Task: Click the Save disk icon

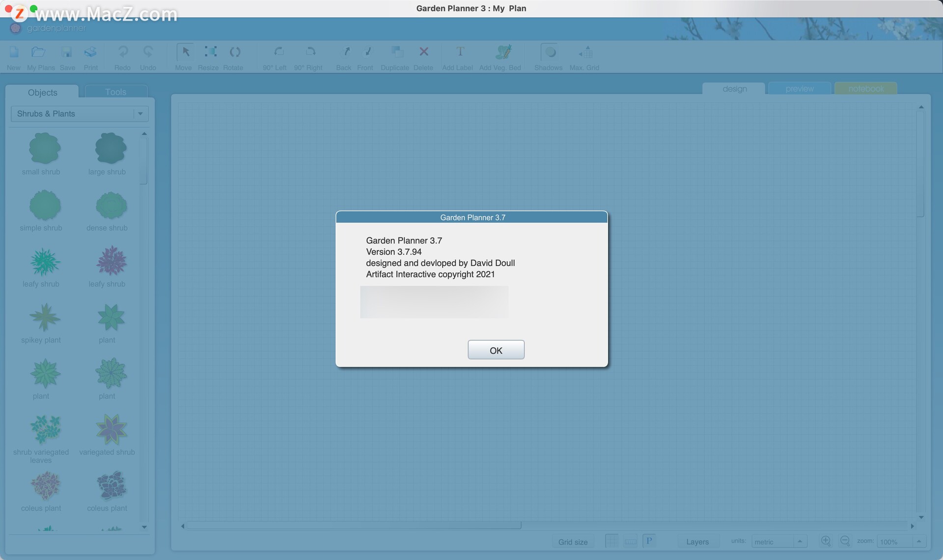Action: [66, 52]
